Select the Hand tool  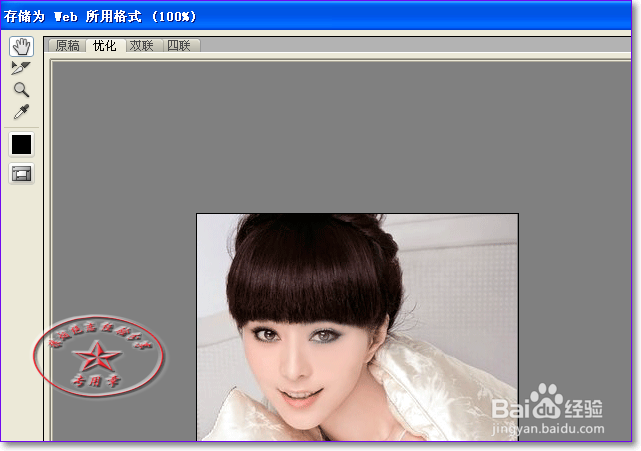pos(21,46)
